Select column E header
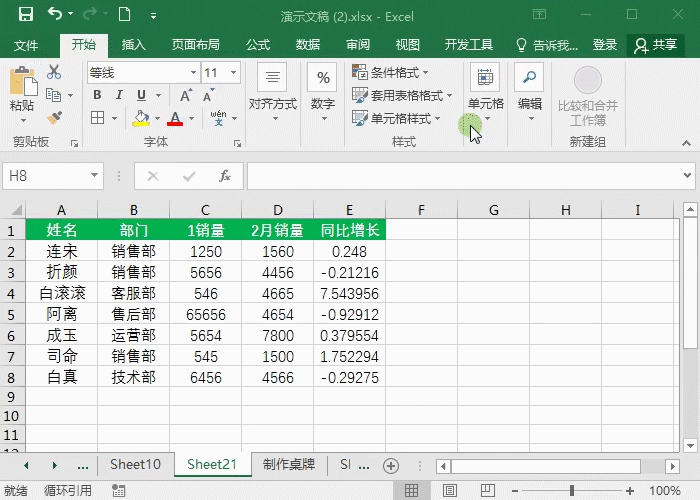 pyautogui.click(x=349, y=209)
